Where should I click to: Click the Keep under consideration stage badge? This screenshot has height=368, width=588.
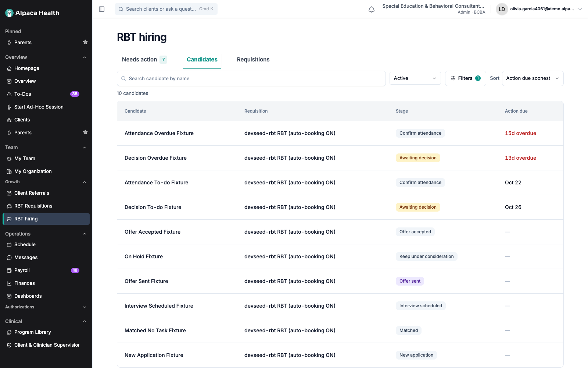point(426,256)
